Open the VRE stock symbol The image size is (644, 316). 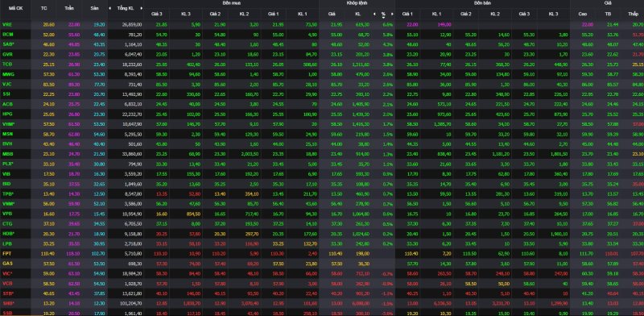tap(6, 25)
